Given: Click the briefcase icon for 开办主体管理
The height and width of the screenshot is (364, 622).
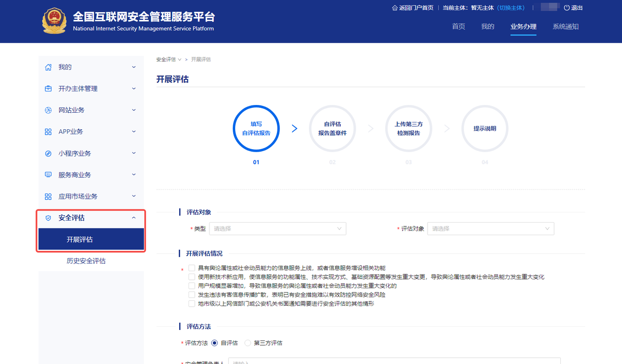Looking at the screenshot, I should click(x=48, y=88).
